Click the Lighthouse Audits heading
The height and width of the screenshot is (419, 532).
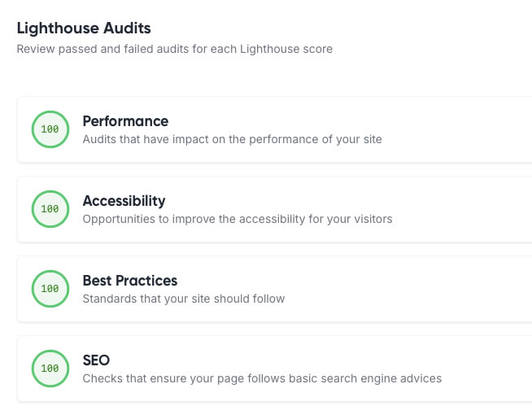click(84, 28)
